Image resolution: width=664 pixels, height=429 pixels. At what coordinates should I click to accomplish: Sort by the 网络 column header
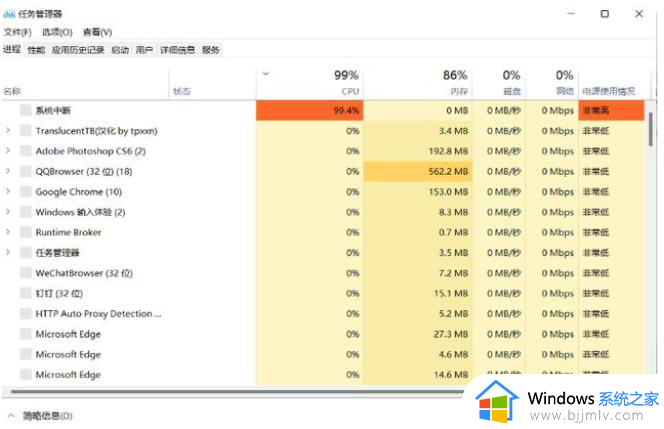pyautogui.click(x=565, y=91)
